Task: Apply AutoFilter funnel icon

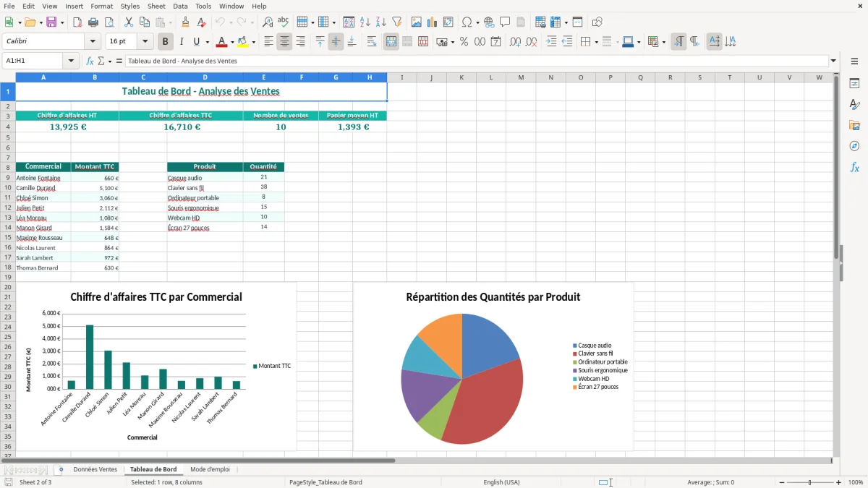Action: [x=396, y=22]
